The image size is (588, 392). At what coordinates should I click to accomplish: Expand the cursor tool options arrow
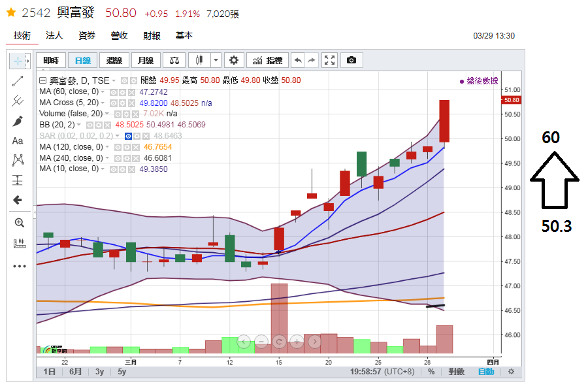[27, 61]
